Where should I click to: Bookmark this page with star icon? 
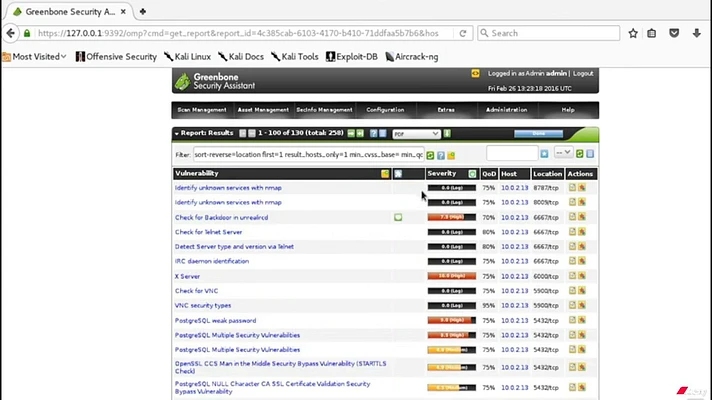click(x=633, y=33)
